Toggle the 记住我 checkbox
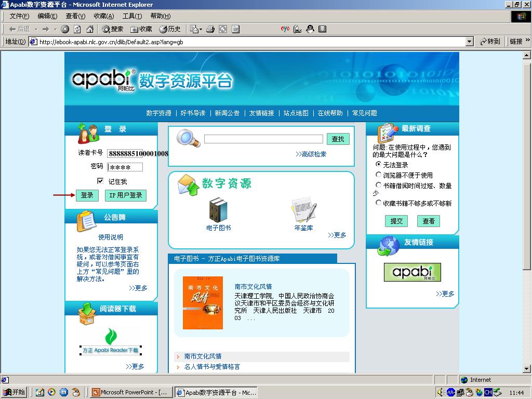 tap(100, 181)
